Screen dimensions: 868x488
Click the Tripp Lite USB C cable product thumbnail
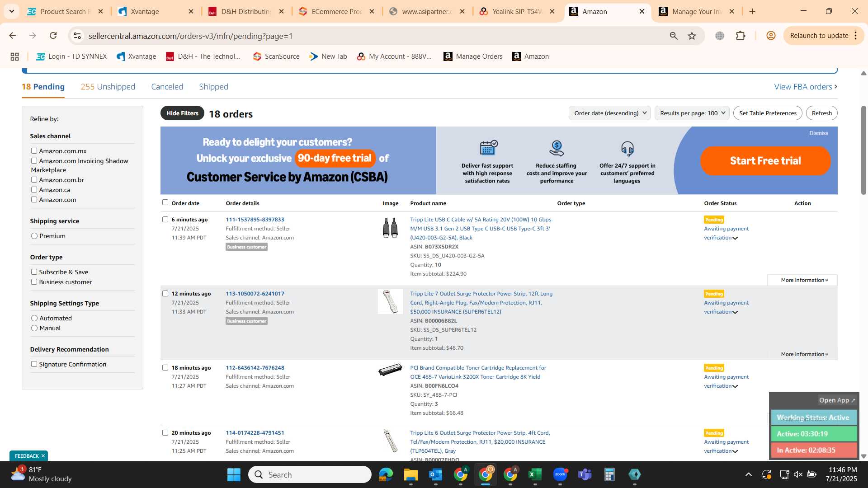(x=390, y=227)
